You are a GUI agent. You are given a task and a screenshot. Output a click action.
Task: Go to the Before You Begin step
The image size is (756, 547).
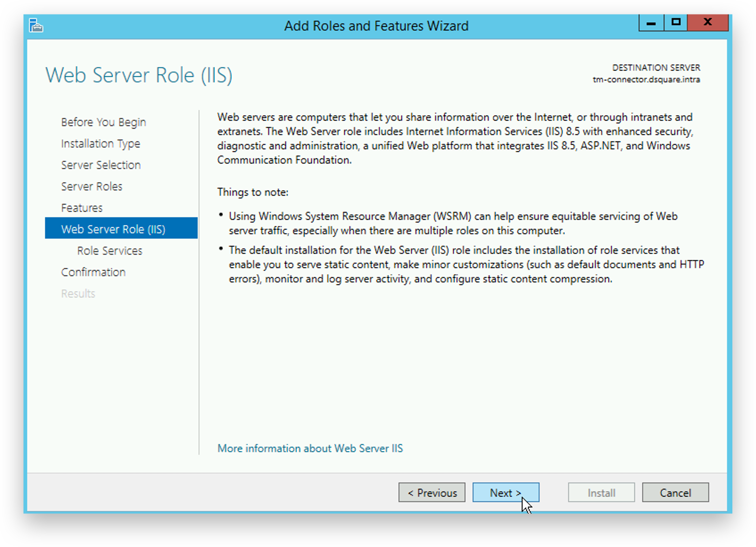[103, 122]
